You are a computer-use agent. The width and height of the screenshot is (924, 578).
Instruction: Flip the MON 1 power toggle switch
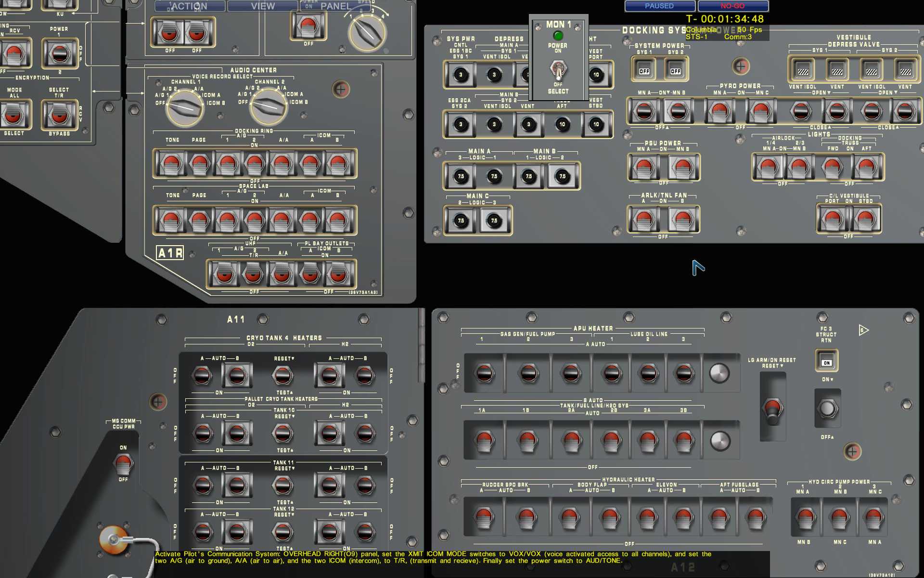pos(558,70)
